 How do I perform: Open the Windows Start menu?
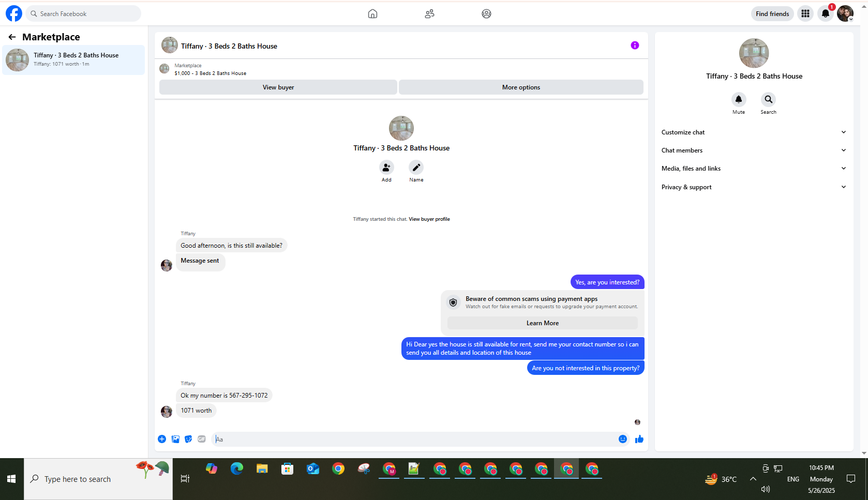pyautogui.click(x=11, y=479)
